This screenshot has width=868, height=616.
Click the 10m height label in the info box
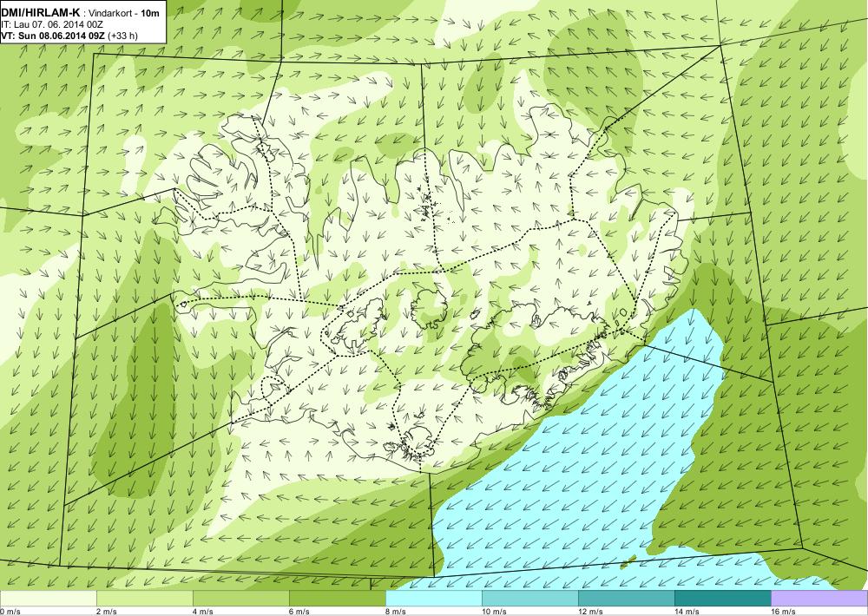point(149,14)
